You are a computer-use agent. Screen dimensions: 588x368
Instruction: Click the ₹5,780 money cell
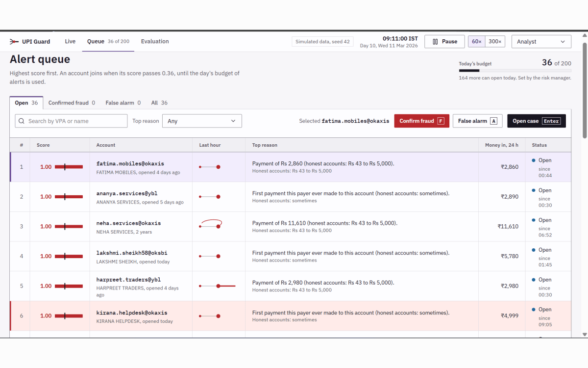[510, 256]
